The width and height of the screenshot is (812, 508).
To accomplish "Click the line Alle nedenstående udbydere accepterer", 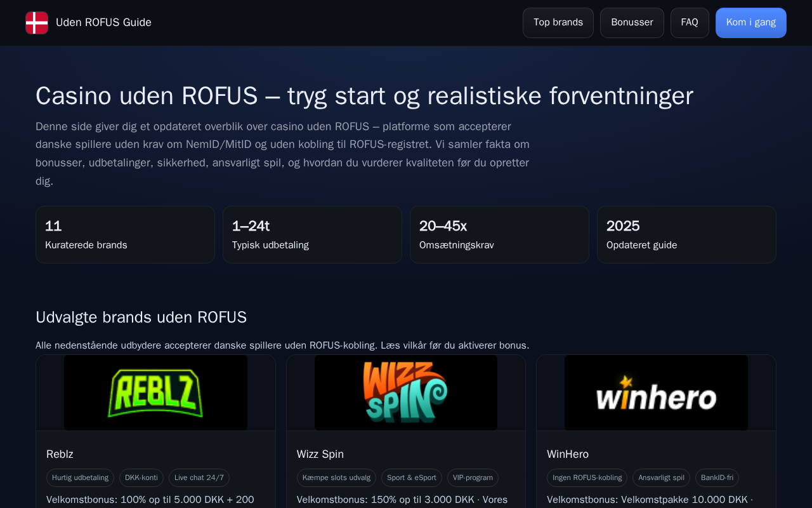I will click(x=282, y=345).
